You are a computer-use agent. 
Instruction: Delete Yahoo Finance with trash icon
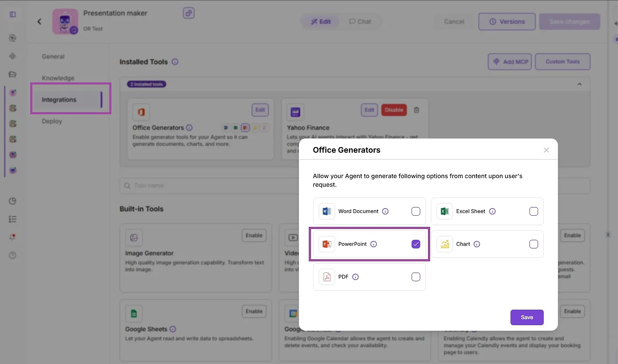pyautogui.click(x=417, y=110)
